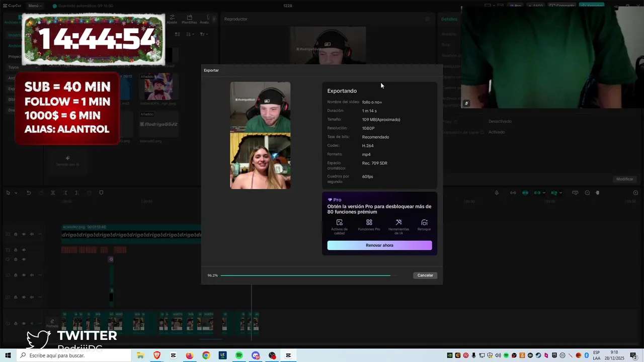Click the Pro badge in top bar
Image resolution: width=644 pixels, height=362 pixels.
pyautogui.click(x=515, y=6)
